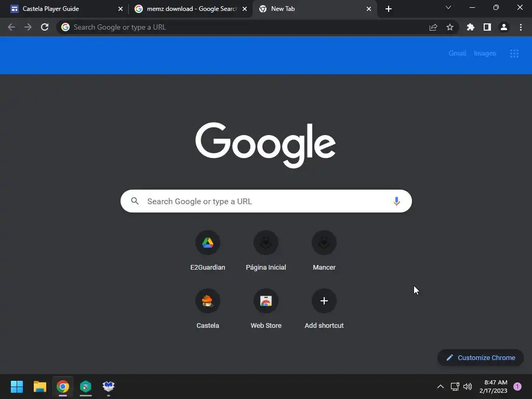Open the Mancer shortcut
532x399 pixels.
[324, 251]
